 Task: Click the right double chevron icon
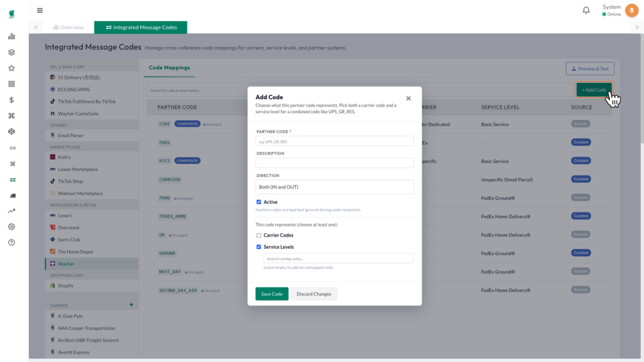tap(637, 28)
